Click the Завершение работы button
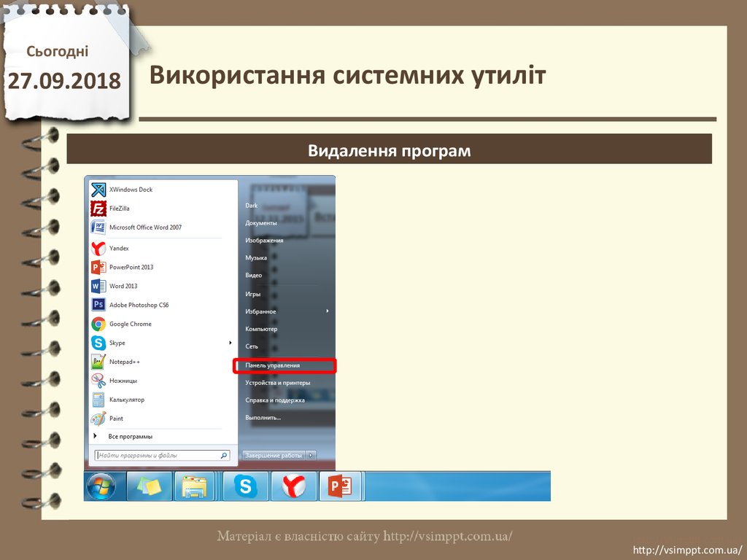 pyautogui.click(x=274, y=455)
